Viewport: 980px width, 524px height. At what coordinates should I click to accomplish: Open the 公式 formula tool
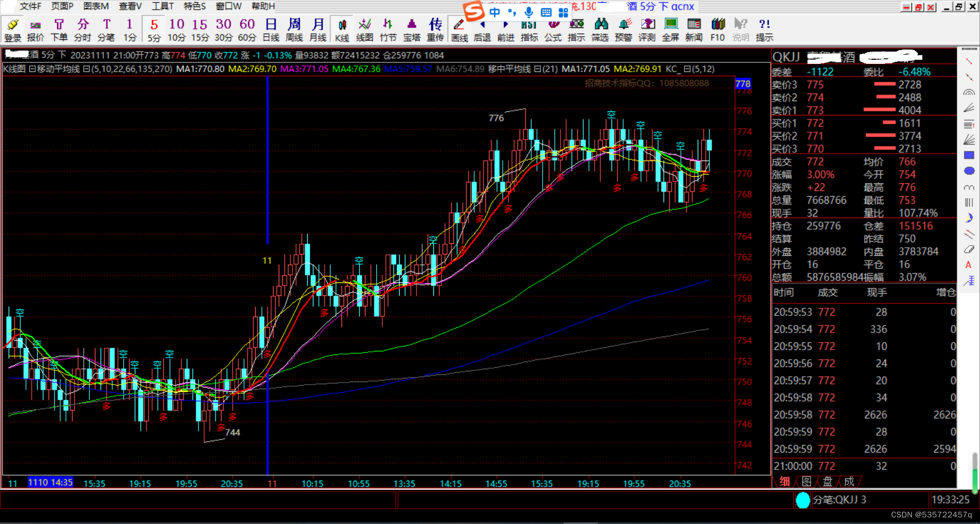point(553,30)
